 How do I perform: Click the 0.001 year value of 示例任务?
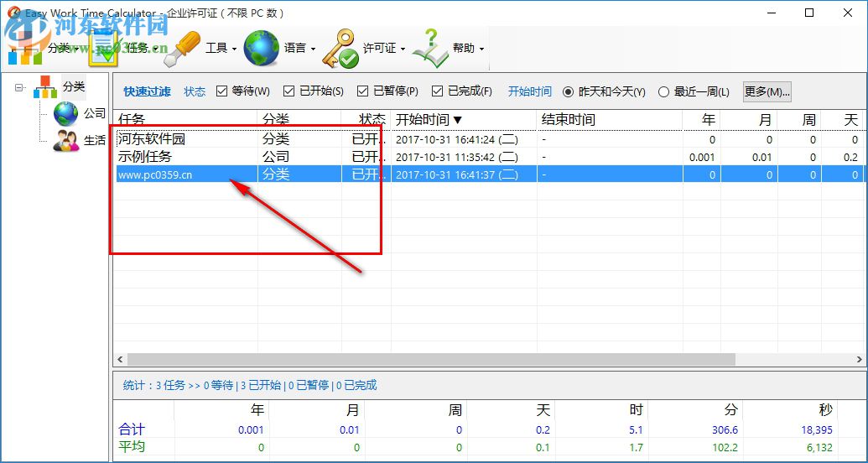click(702, 158)
